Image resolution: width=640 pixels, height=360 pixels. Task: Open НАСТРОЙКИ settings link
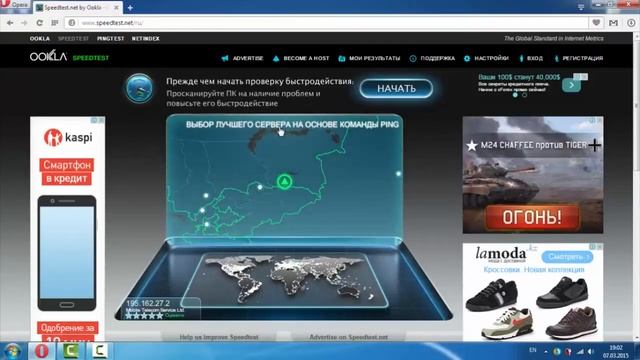click(486, 58)
